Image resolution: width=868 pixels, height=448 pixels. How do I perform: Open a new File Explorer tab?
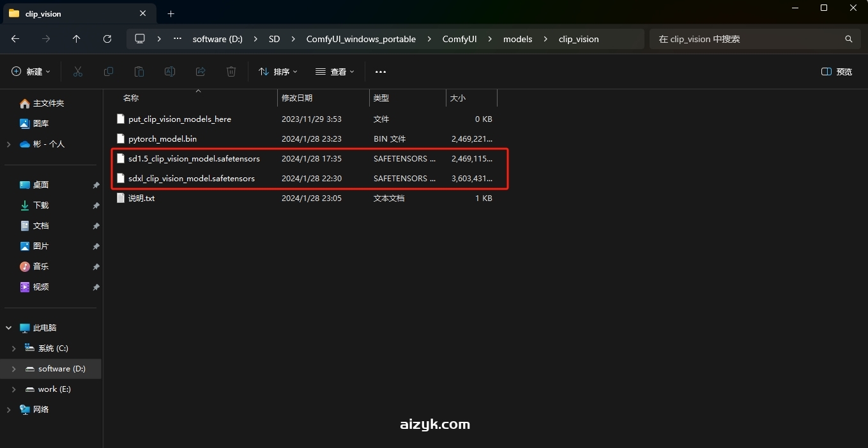coord(171,13)
